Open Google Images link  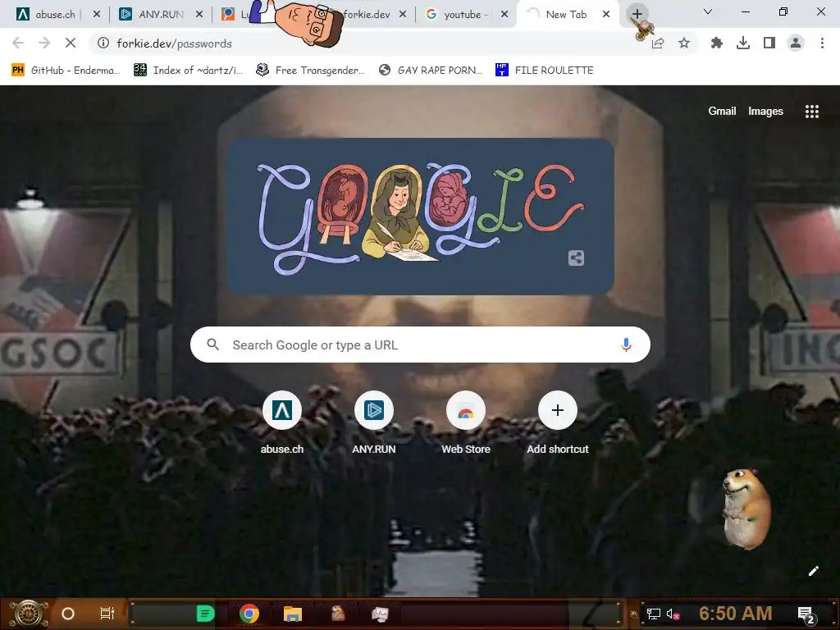click(765, 111)
